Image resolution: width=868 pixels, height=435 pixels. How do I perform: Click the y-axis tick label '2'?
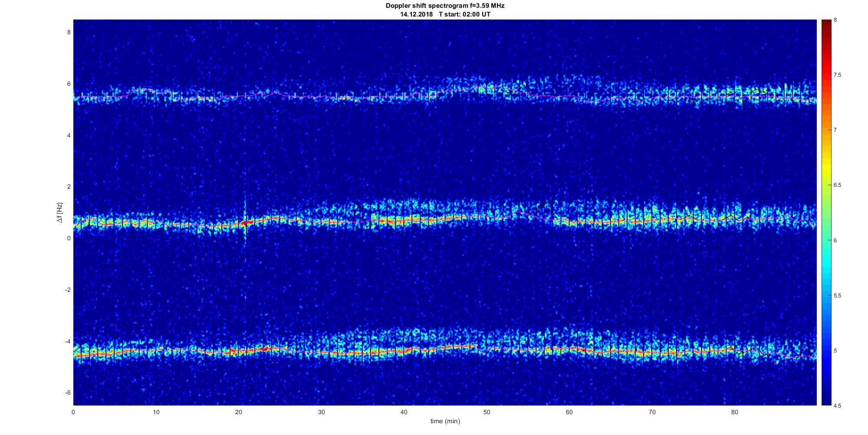pyautogui.click(x=68, y=186)
